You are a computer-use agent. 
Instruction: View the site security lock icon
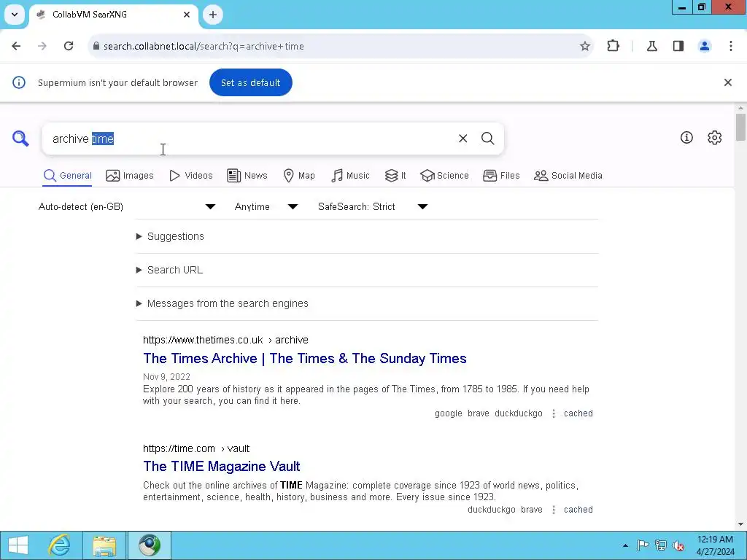96,46
